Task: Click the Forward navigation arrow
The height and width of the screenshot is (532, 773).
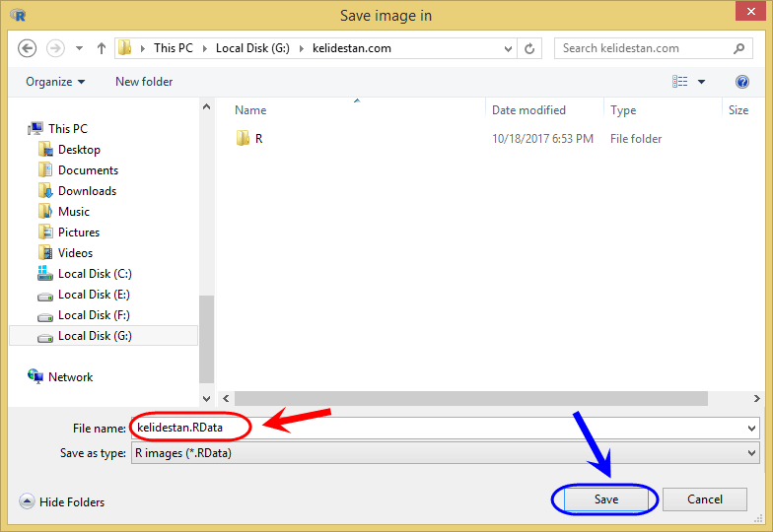Action: click(55, 48)
